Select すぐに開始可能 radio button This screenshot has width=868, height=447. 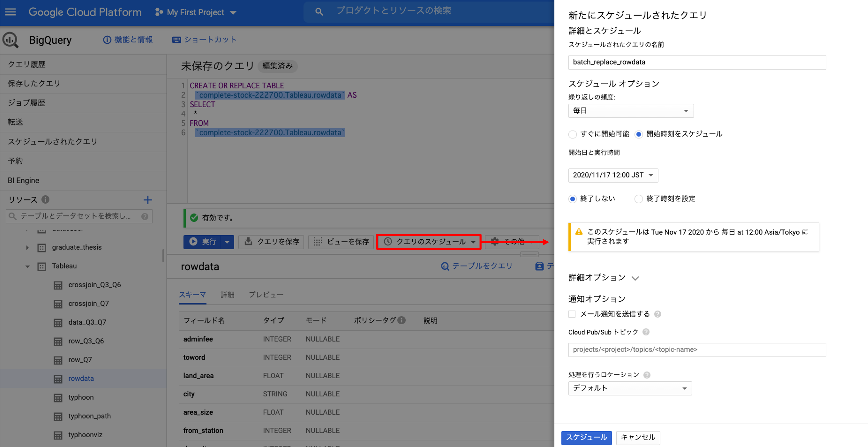572,134
